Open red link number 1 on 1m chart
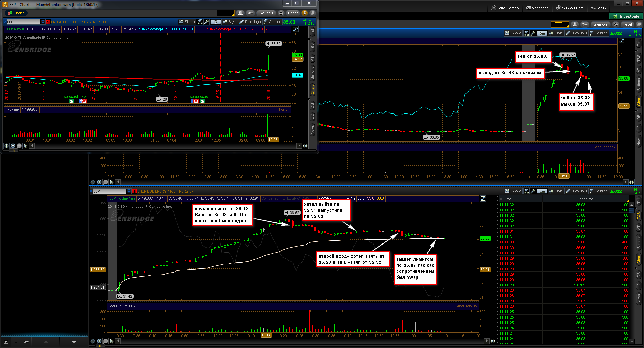 point(134,191)
